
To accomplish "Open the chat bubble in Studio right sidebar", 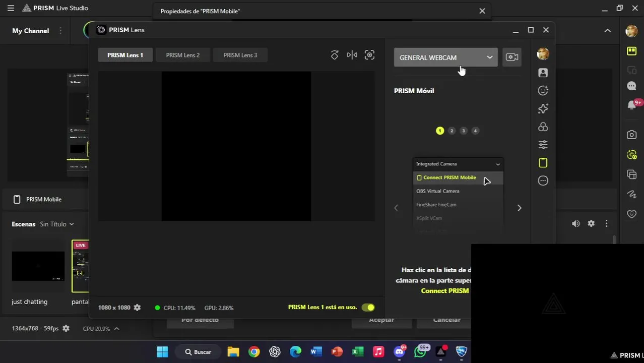I will (x=631, y=87).
